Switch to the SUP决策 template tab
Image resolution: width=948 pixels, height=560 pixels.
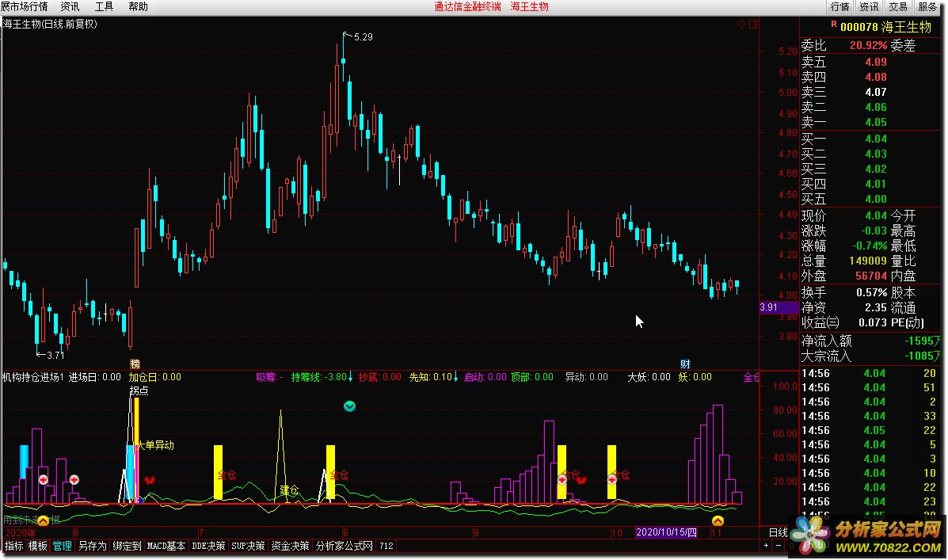click(249, 546)
